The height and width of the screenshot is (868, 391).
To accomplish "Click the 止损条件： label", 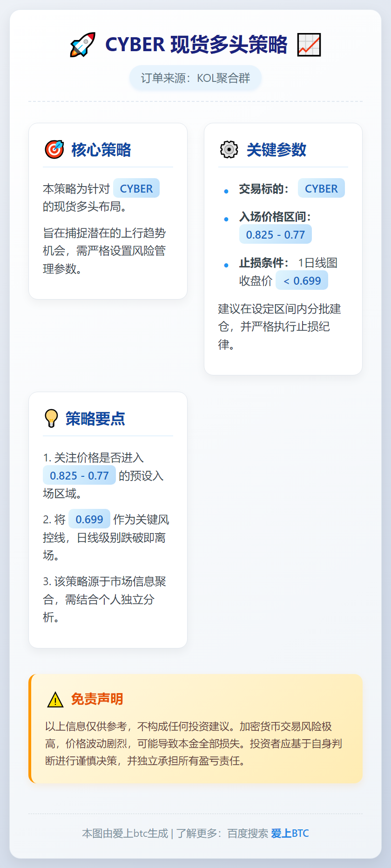I will pyautogui.click(x=264, y=263).
